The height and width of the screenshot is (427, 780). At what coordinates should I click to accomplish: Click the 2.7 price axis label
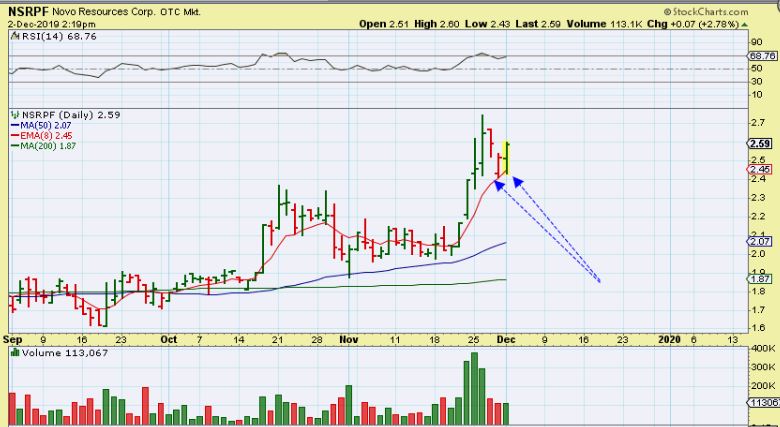tap(759, 122)
